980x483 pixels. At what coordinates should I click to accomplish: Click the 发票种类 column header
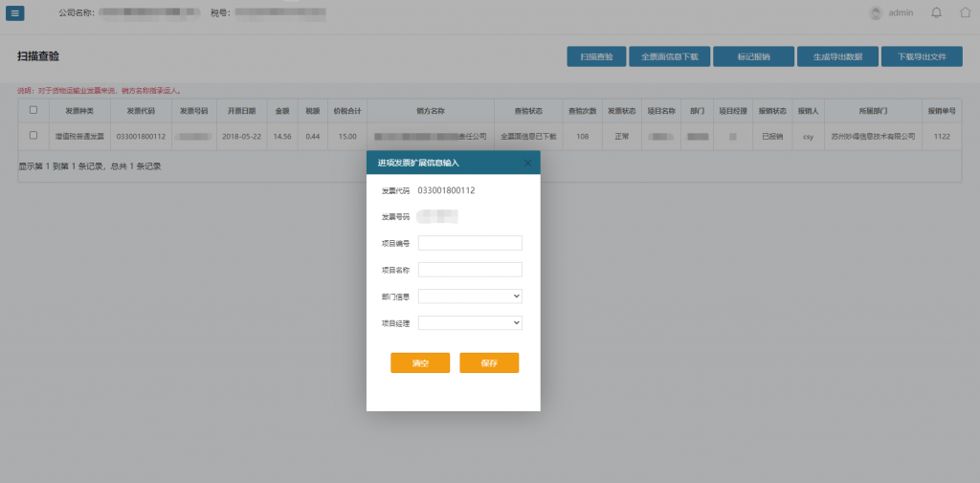coord(79,111)
